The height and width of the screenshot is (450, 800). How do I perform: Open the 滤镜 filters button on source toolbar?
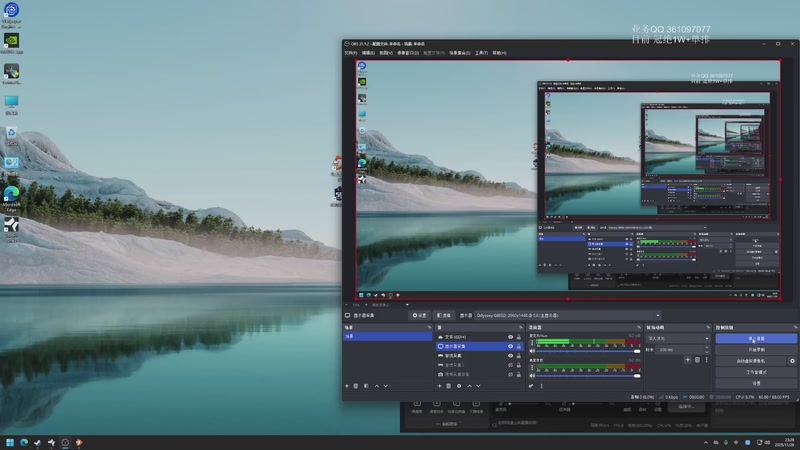[x=444, y=315]
